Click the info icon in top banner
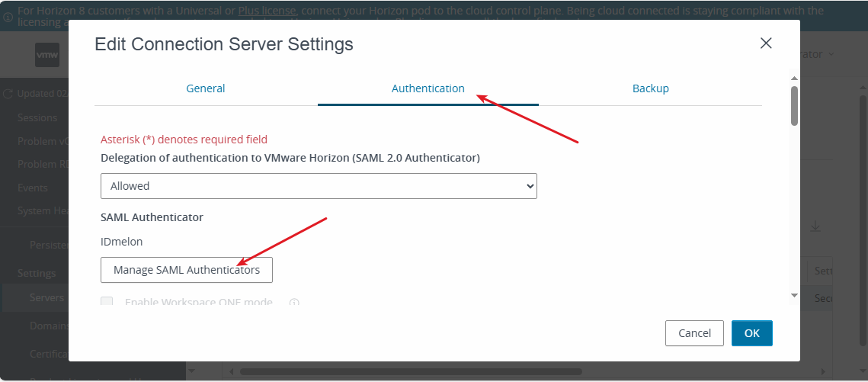Screen dimensions: 868x382 coord(8,16)
